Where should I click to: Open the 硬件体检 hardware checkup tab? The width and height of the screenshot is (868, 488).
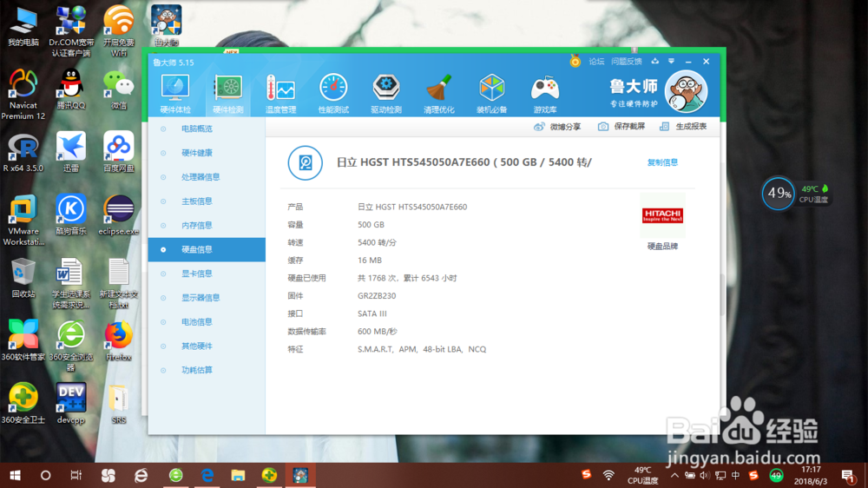(175, 94)
